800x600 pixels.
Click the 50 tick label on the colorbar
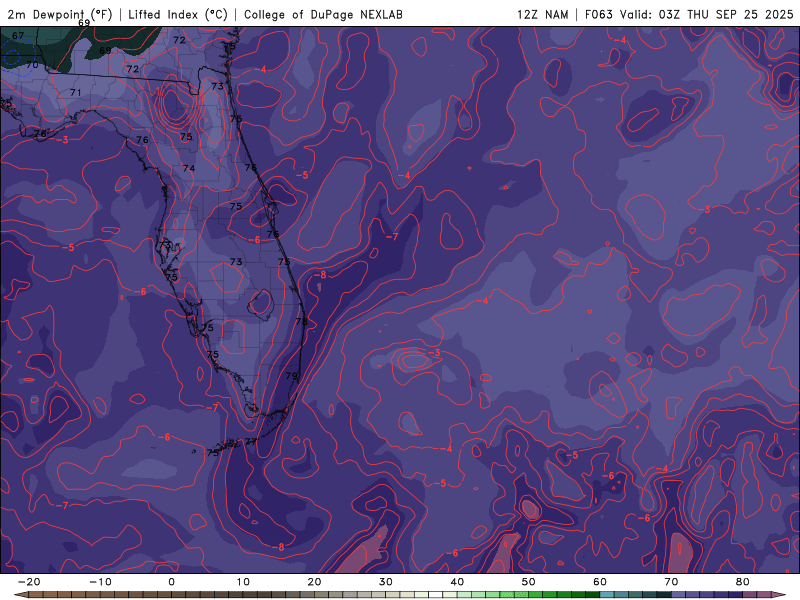[529, 582]
